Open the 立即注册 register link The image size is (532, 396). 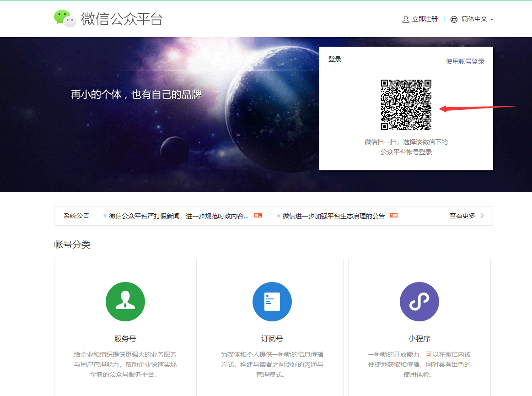coord(425,19)
